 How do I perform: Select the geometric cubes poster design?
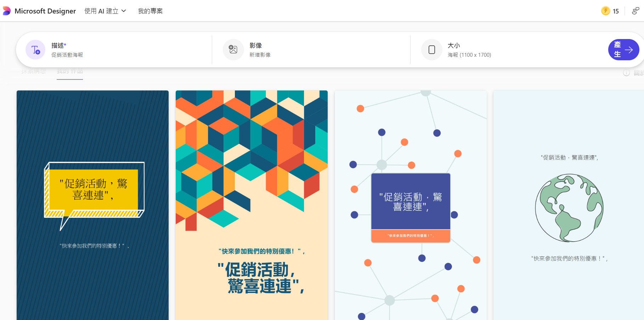[x=252, y=205]
